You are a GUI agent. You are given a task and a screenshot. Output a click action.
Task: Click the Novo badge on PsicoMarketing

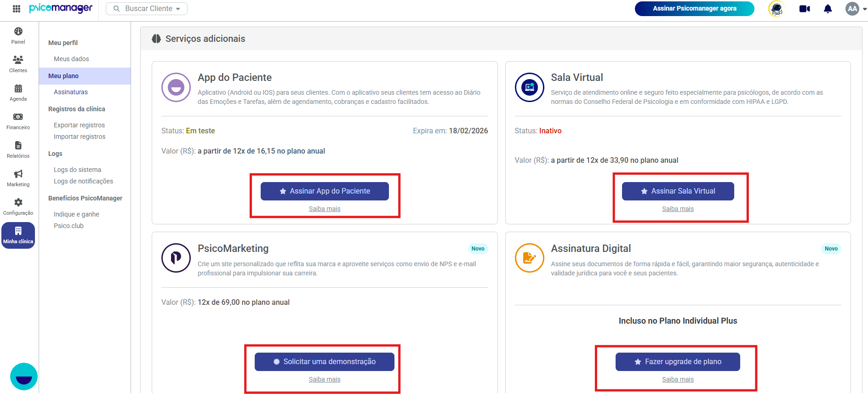click(478, 249)
